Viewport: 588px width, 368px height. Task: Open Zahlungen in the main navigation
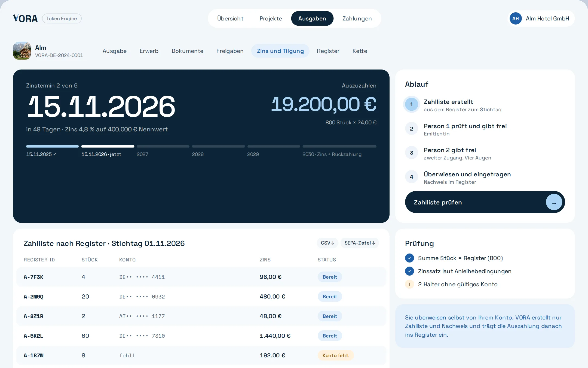point(357,19)
